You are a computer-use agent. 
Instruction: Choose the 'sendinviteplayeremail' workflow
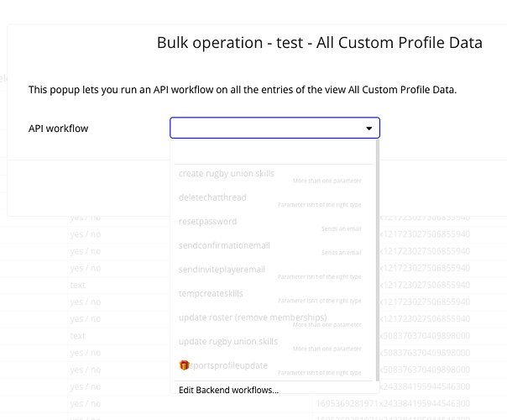click(222, 270)
